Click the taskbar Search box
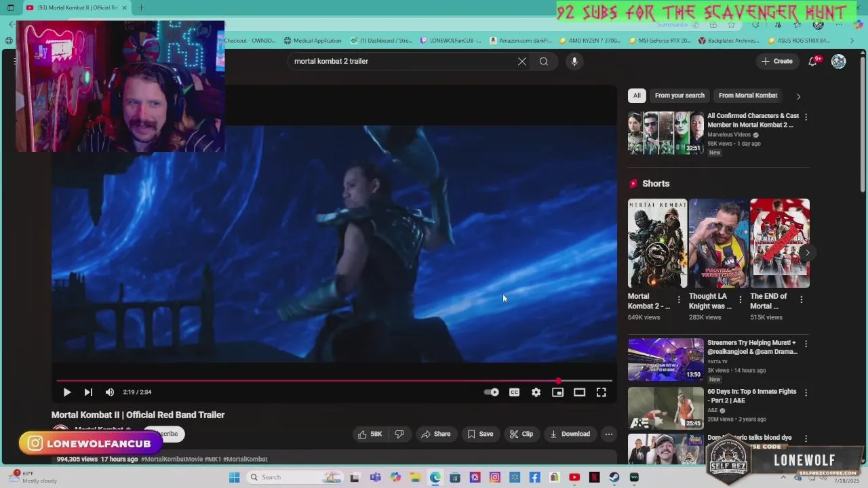The image size is (868, 488). [x=294, y=477]
